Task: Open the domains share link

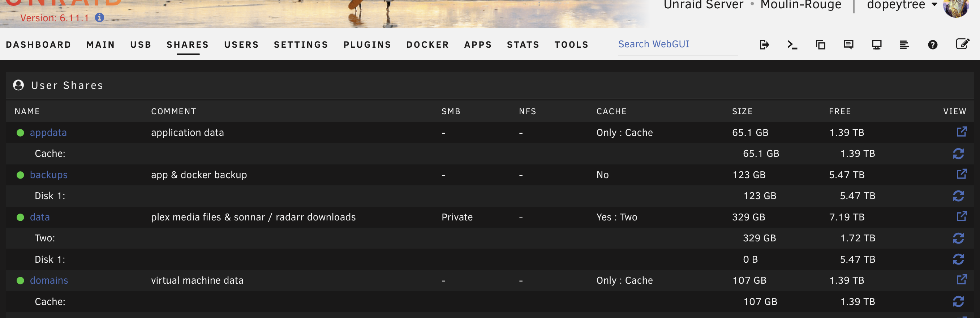Action: (x=49, y=280)
